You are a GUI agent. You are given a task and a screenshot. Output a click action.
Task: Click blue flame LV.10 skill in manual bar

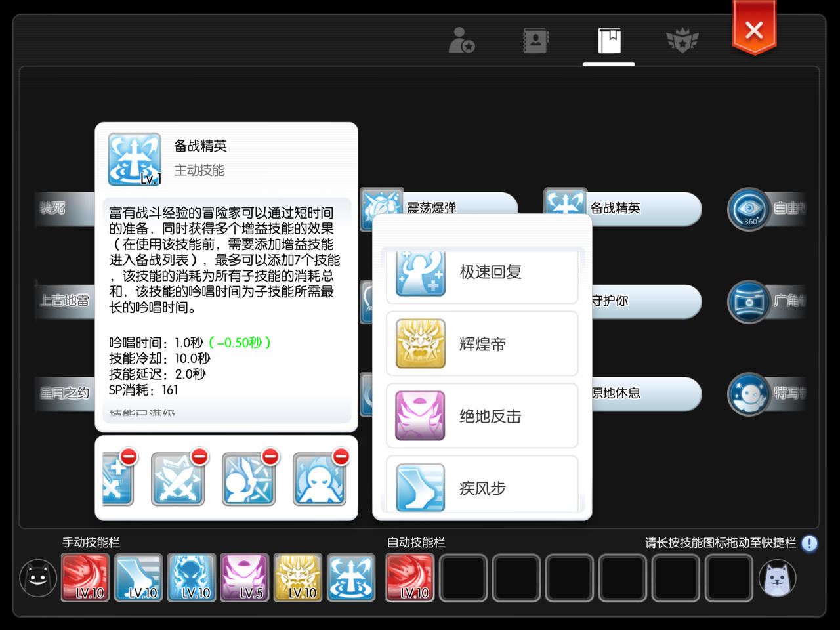[x=192, y=577]
